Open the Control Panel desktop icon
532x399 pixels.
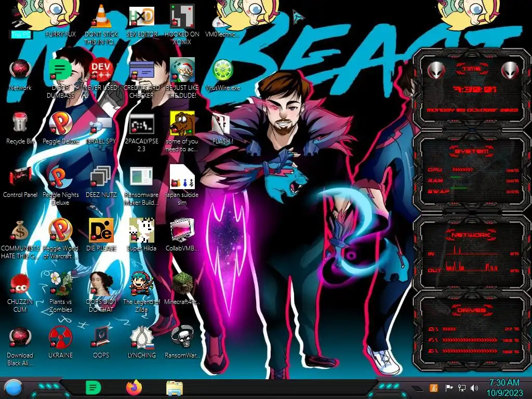[x=20, y=177]
